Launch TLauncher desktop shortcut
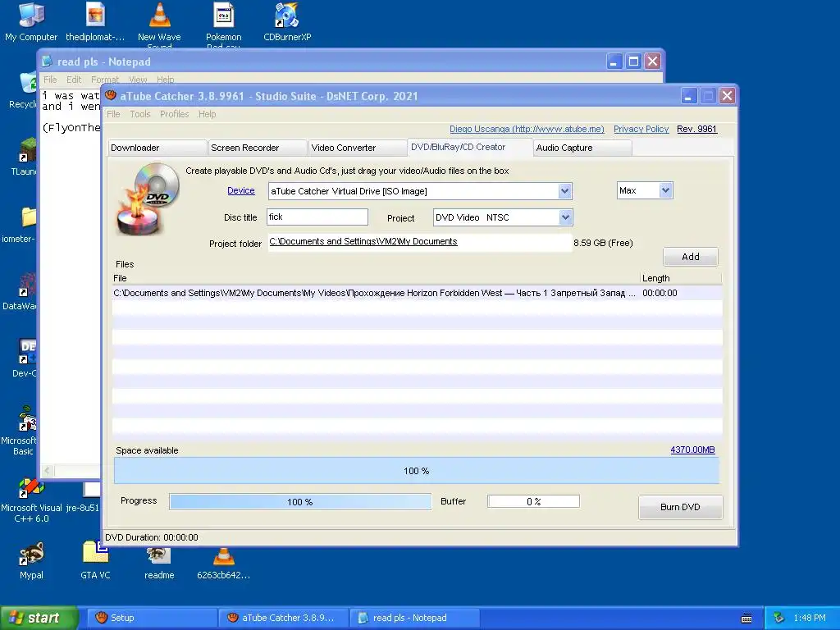Screen dimensions: 840x630 tap(25, 157)
